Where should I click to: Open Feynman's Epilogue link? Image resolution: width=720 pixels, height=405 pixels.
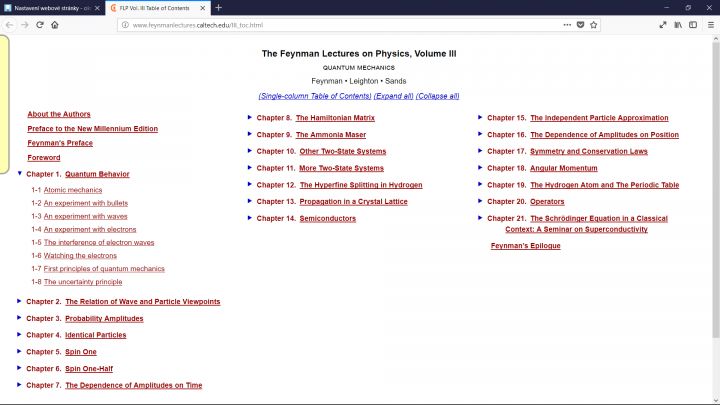[x=526, y=246]
